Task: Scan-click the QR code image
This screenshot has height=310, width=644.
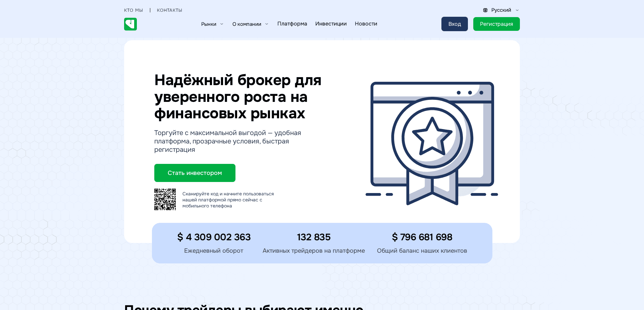Action: 165,199
